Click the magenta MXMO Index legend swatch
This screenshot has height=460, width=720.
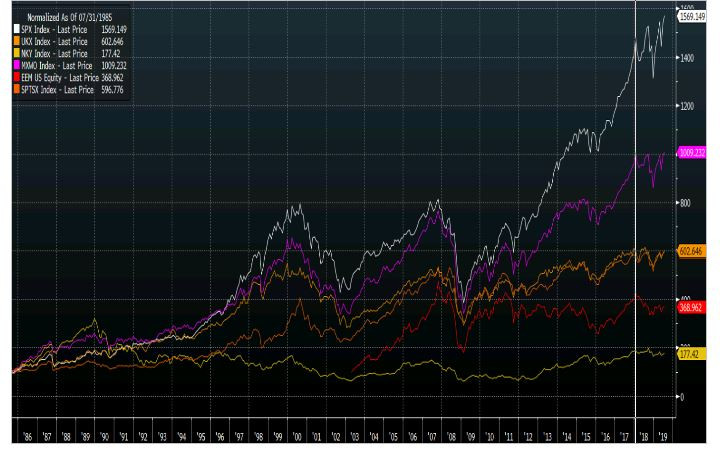tap(18, 66)
